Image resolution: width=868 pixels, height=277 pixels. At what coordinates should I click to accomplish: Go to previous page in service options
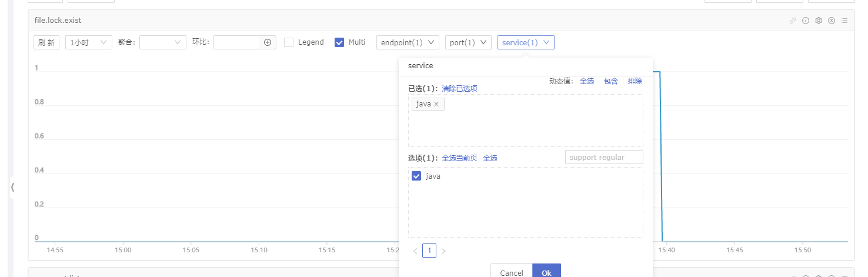pos(415,251)
